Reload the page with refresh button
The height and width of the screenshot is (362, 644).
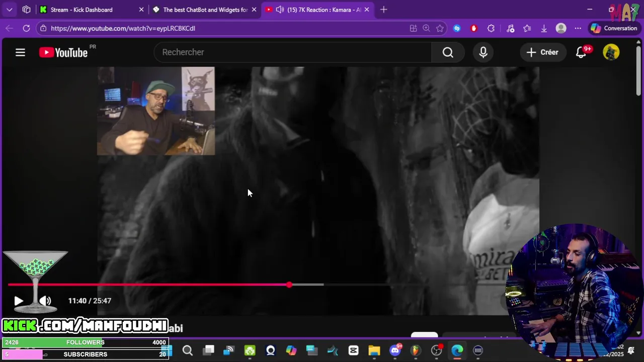click(26, 28)
